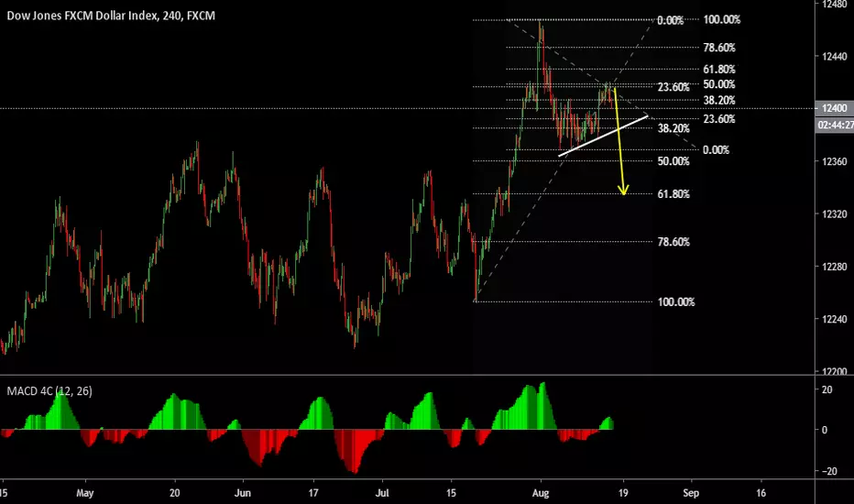The width and height of the screenshot is (854, 504).
Task: Click the 02:44:27 bar countdown timer
Action: tap(835, 126)
